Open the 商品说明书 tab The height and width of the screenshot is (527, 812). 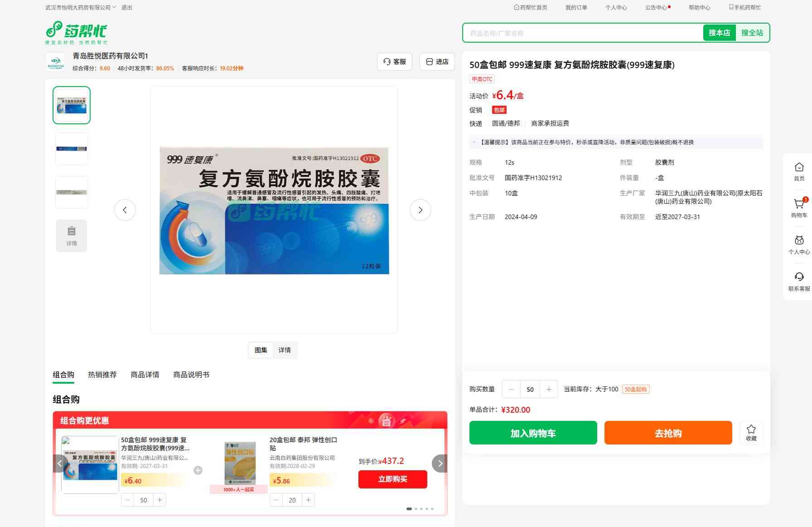coord(191,375)
